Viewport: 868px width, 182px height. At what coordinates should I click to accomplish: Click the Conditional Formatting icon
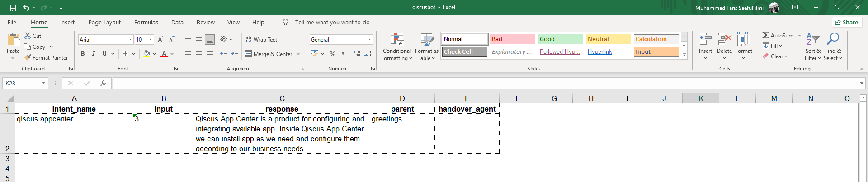click(x=397, y=40)
